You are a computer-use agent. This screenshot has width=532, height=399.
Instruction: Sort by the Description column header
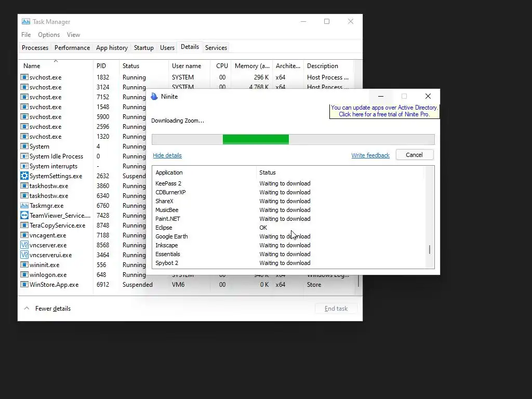tap(328, 66)
